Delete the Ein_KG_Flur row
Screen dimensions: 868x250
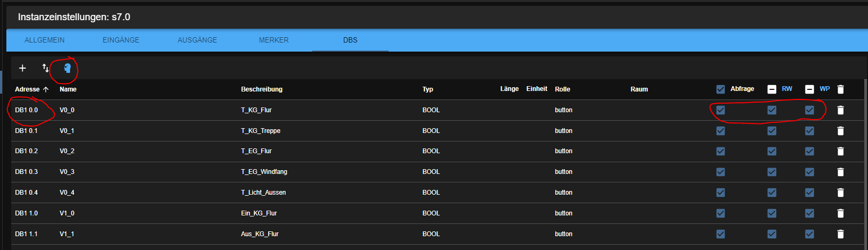(x=840, y=213)
